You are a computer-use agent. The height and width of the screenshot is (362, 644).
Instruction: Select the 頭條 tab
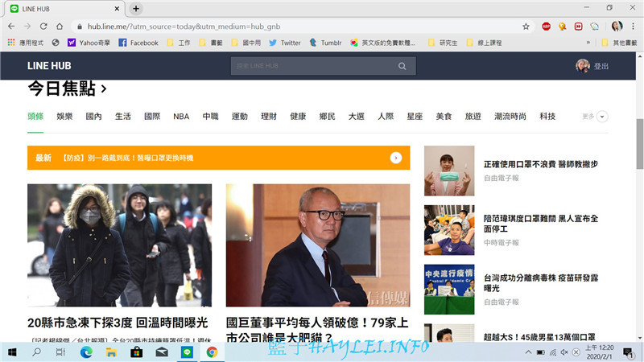[35, 117]
